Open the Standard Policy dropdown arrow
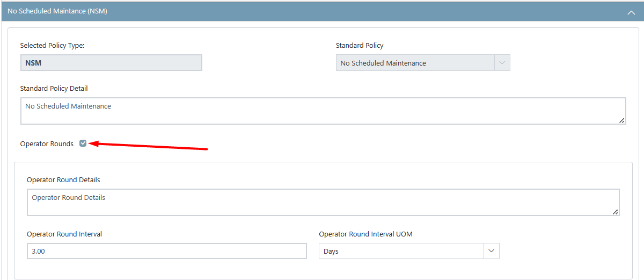Screen dimensions: 644x280 coord(502,63)
